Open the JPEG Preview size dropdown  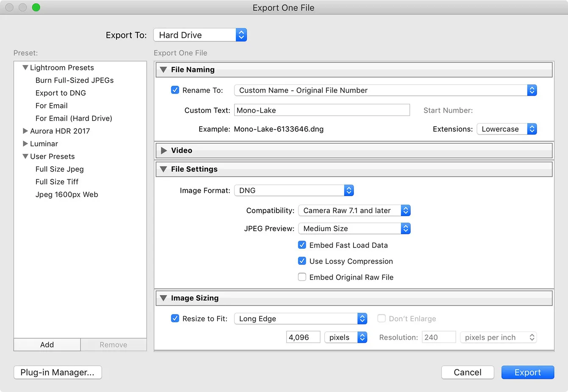[354, 228]
